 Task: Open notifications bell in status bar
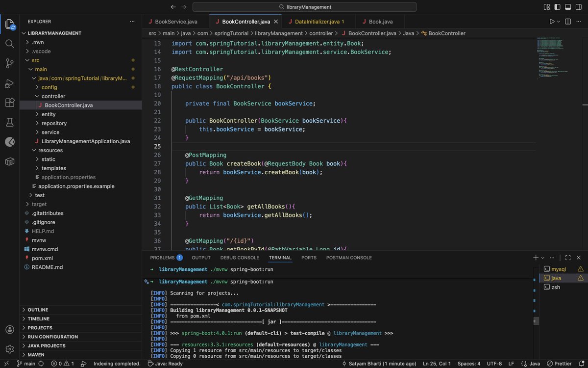pos(581,364)
